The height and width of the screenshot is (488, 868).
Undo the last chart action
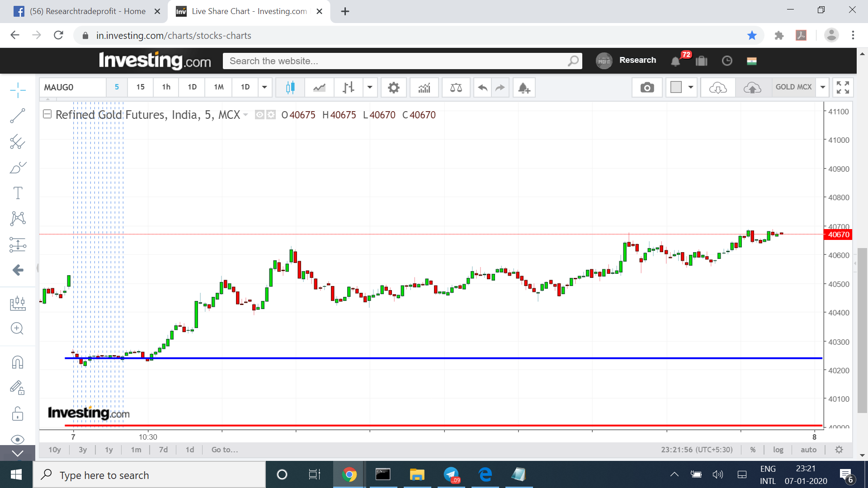(482, 87)
